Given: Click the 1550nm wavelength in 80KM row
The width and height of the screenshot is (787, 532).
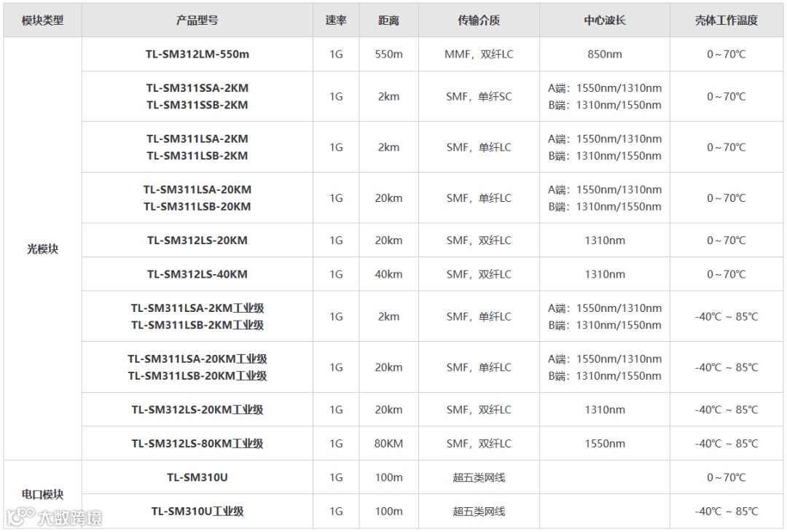Looking at the screenshot, I should click(604, 444).
